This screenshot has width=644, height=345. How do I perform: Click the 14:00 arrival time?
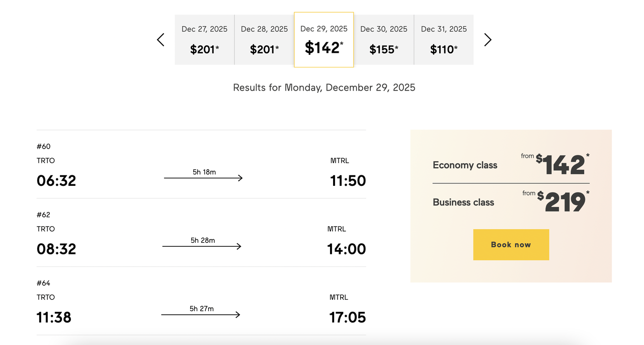347,249
